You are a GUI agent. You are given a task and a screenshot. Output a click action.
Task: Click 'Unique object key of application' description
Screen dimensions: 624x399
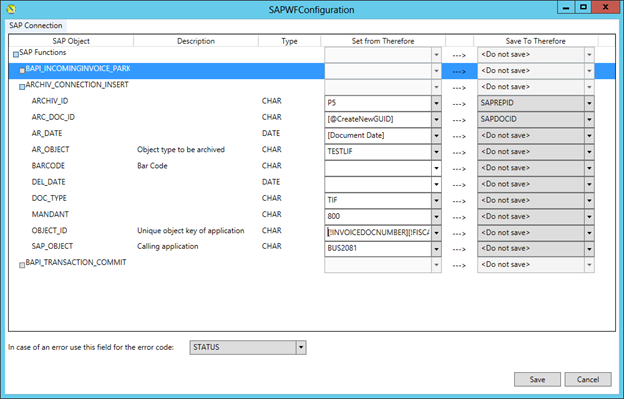click(191, 231)
